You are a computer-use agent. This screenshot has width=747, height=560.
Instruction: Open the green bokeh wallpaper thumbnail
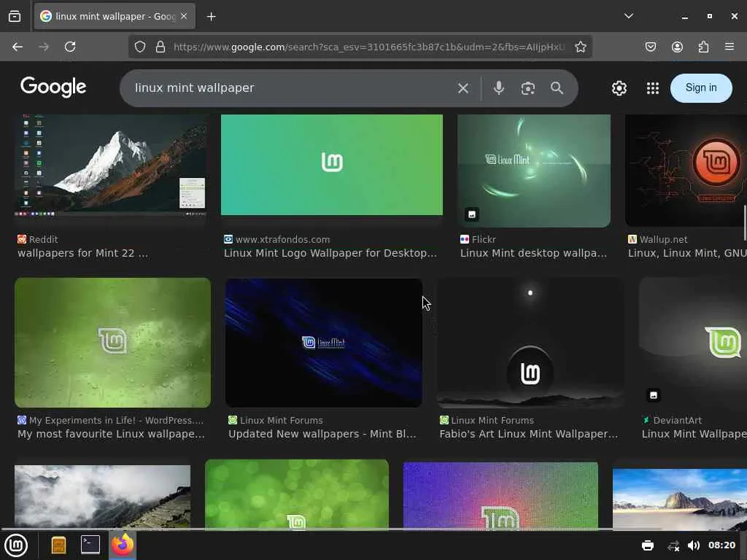[297, 494]
